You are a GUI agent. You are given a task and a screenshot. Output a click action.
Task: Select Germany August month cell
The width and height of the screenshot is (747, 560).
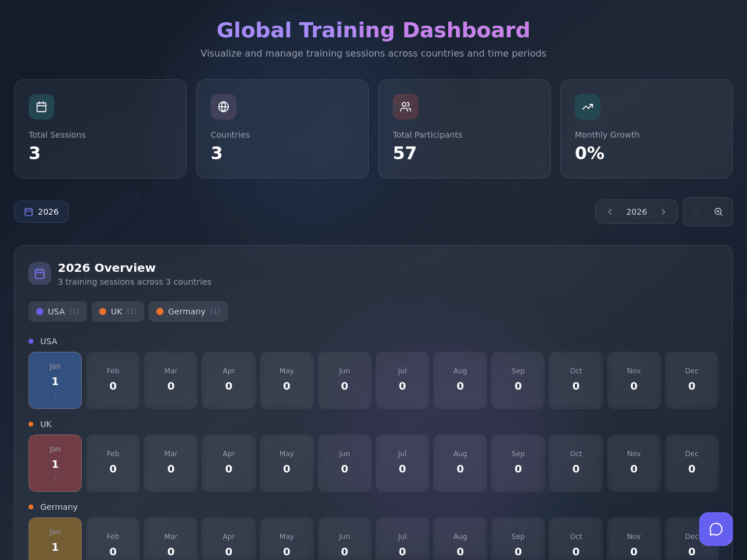pyautogui.click(x=460, y=539)
